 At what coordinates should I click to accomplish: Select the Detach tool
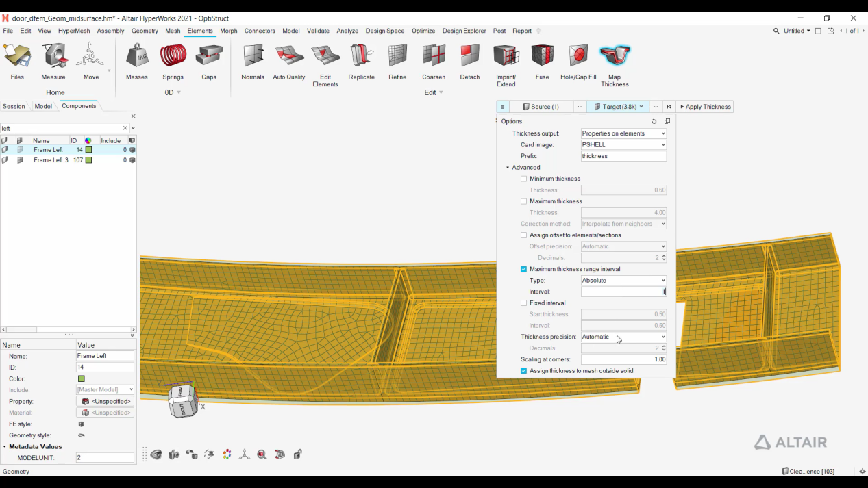point(470,62)
